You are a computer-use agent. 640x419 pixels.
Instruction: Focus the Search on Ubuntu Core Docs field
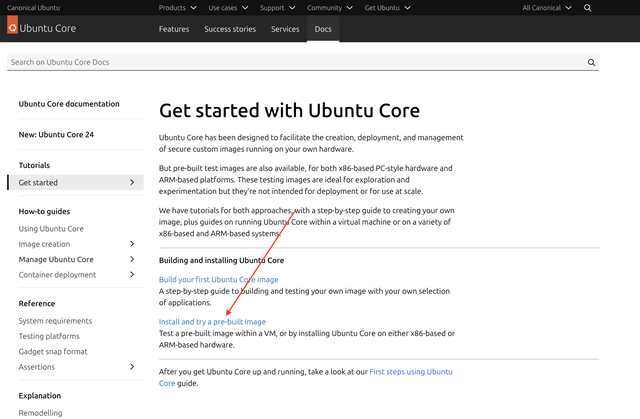click(297, 62)
